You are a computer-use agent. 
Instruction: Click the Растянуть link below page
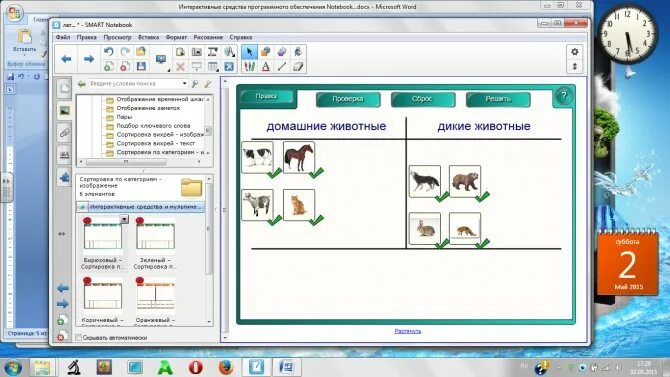pos(408,331)
